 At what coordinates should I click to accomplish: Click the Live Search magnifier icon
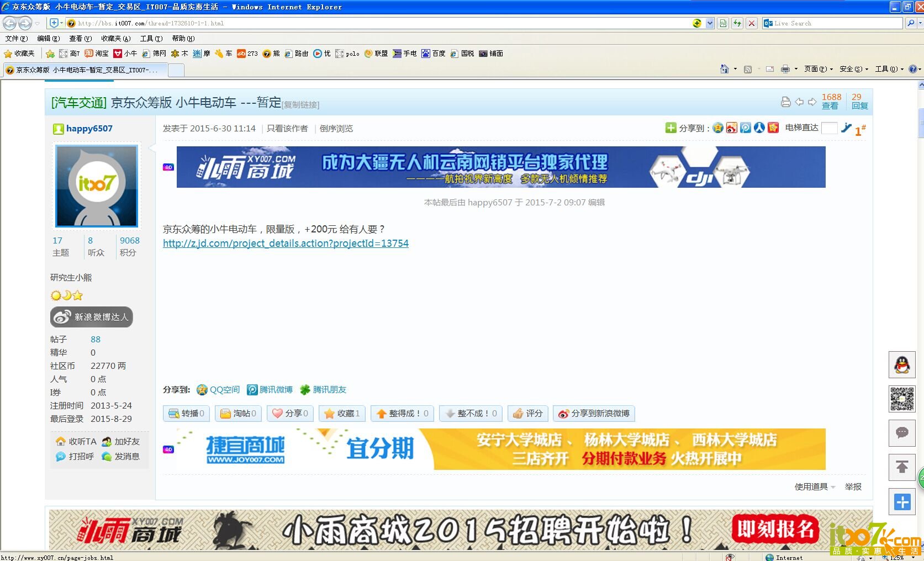(x=911, y=23)
